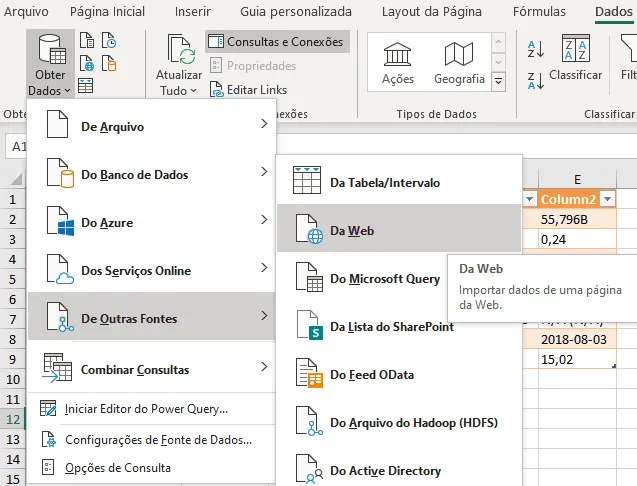
Task: Open the Classificar sort dialog icon
Action: [575, 48]
